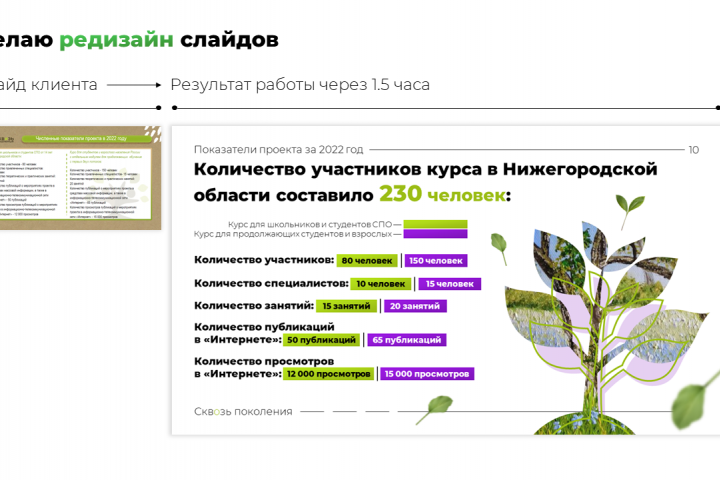720x480 pixels.
Task: Click the purple '150 человек' tag
Action: pos(436,260)
